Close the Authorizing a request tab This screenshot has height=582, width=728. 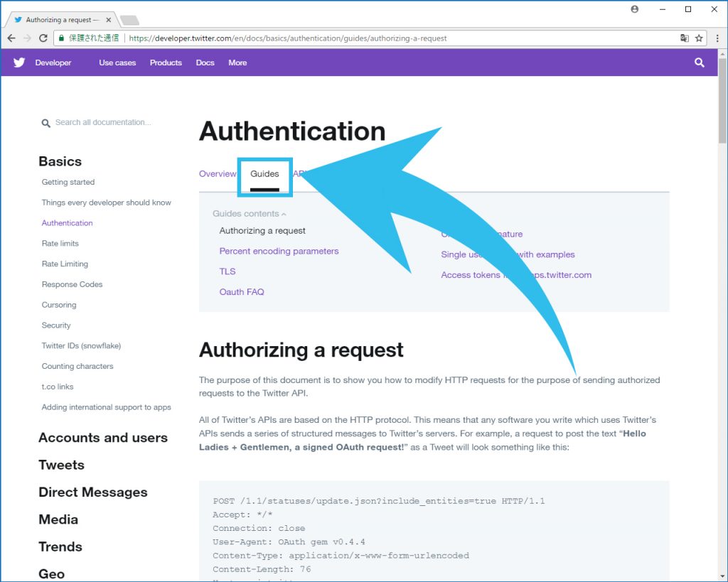[108, 20]
